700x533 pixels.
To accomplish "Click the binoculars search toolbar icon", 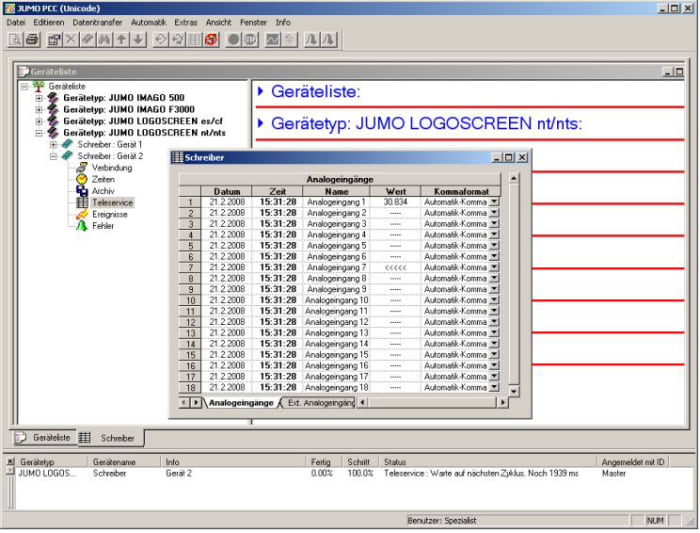I will [103, 40].
